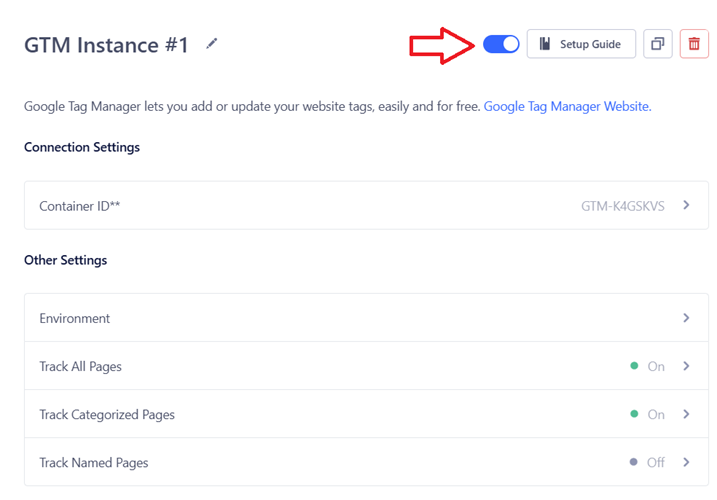Expand the Track All Pages chevron
Screen dimensions: 717x500
click(686, 366)
